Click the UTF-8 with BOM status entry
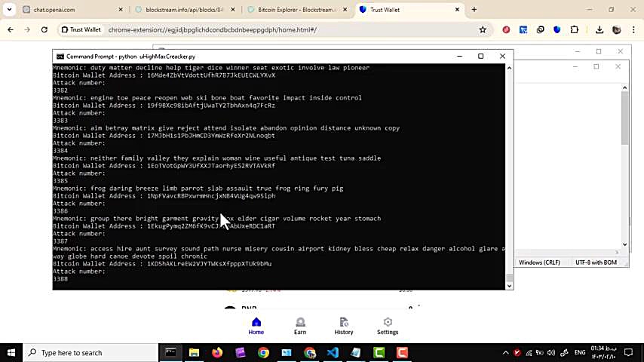Image resolution: width=644 pixels, height=362 pixels. [x=596, y=262]
